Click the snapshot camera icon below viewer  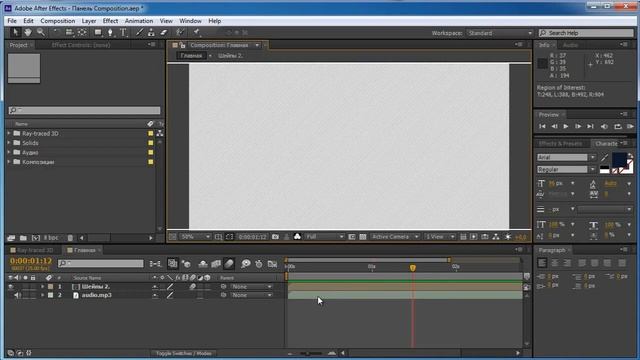[x=276, y=237]
